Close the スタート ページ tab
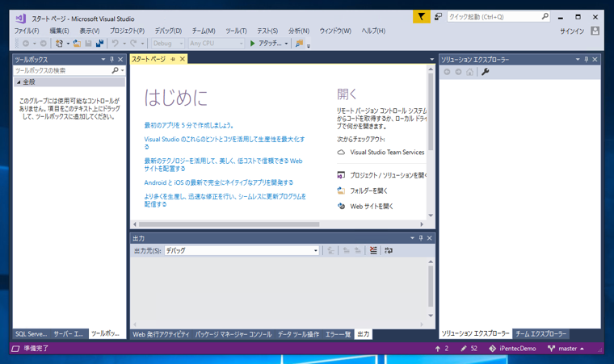This screenshot has height=364, width=614. click(x=182, y=59)
